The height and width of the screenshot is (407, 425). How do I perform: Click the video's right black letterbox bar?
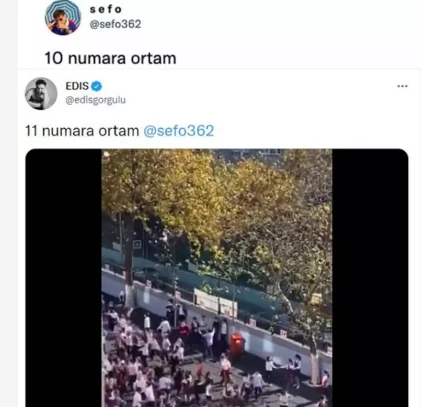coord(370,278)
